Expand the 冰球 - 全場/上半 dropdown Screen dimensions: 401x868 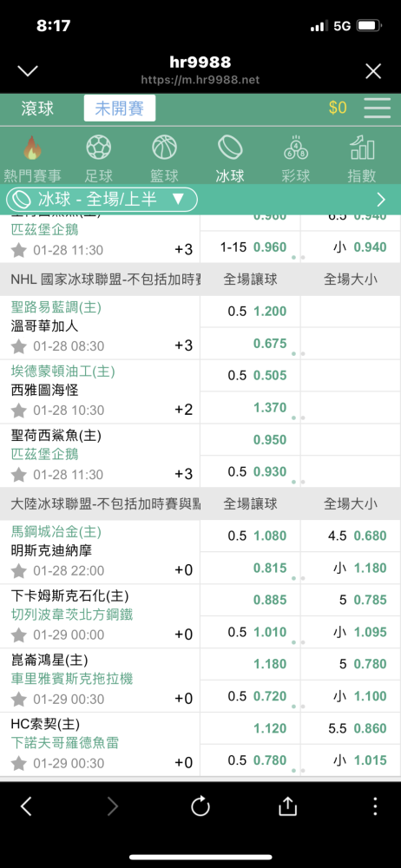click(102, 200)
